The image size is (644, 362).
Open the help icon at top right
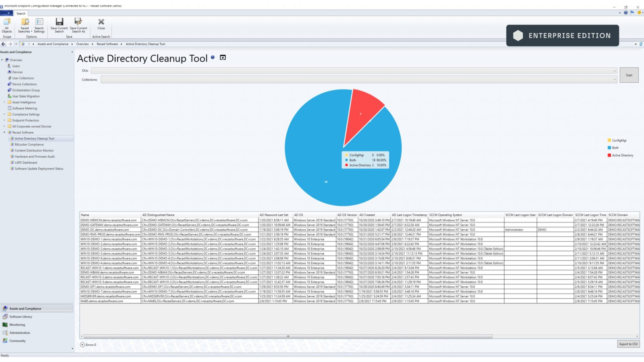(626, 13)
